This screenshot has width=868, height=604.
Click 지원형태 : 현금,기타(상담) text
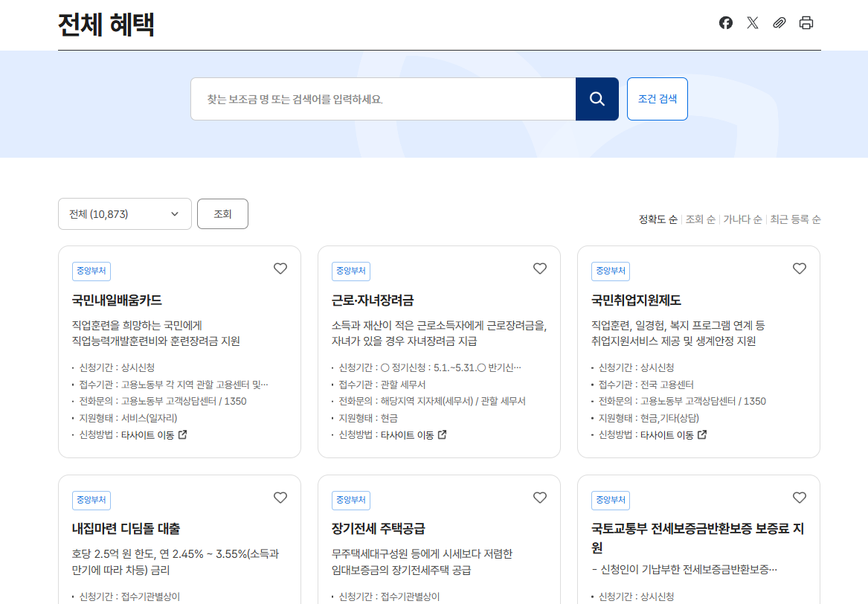pyautogui.click(x=649, y=418)
